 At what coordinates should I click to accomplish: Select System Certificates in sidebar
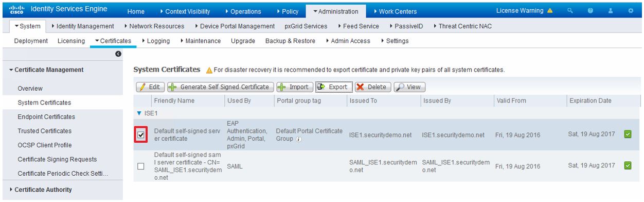tap(45, 103)
